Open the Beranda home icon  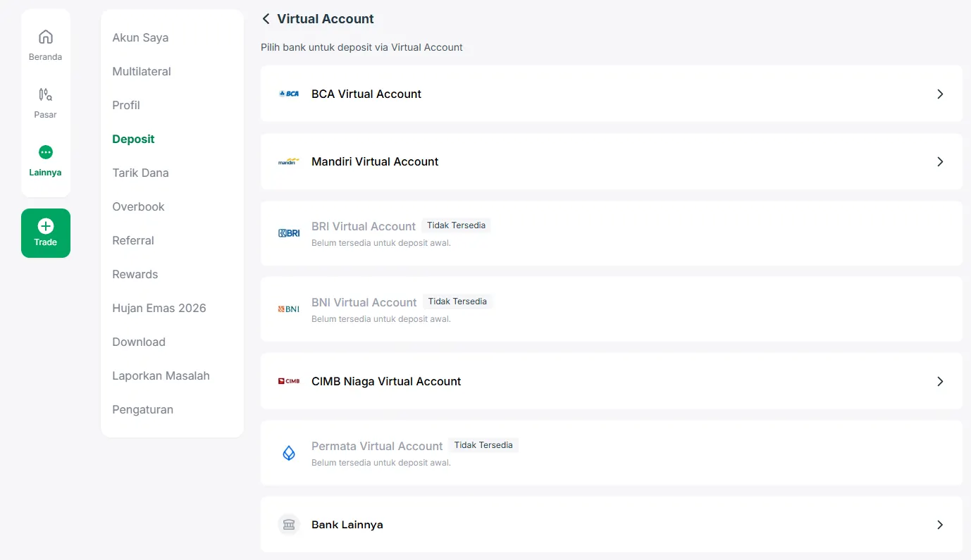(46, 37)
